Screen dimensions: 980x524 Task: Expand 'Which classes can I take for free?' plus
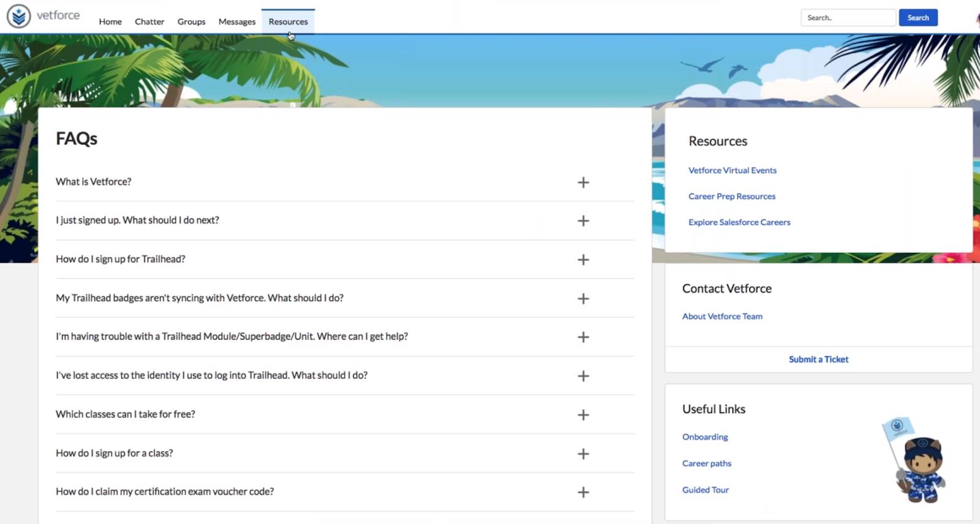583,415
